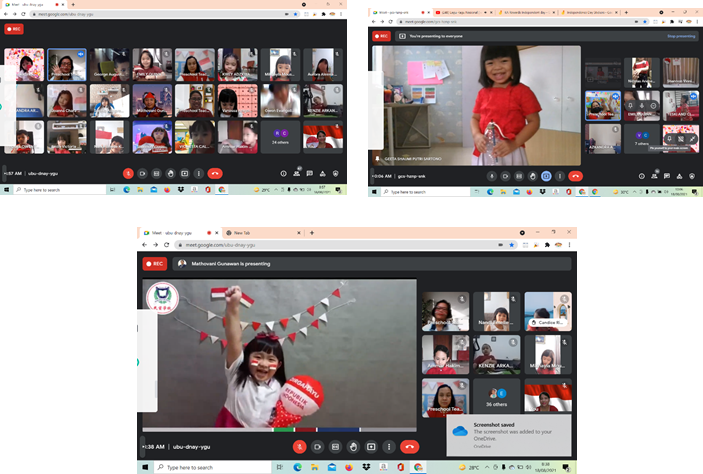Toggle raise hand in bottom Meet window
The width and height of the screenshot is (703, 474).
(352, 446)
